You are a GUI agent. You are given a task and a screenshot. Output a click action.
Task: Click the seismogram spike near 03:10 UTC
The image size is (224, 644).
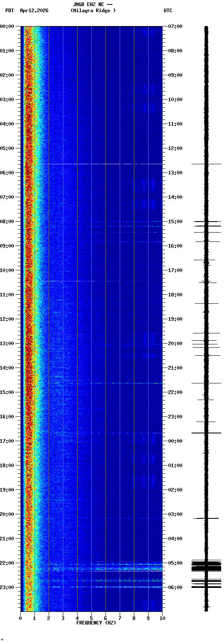[x=206, y=518]
